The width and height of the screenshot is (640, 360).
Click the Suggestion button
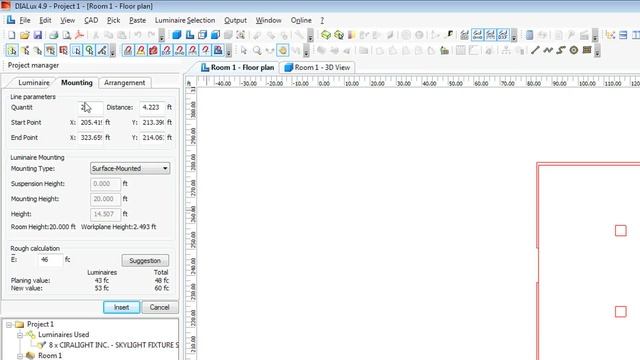[x=145, y=260]
